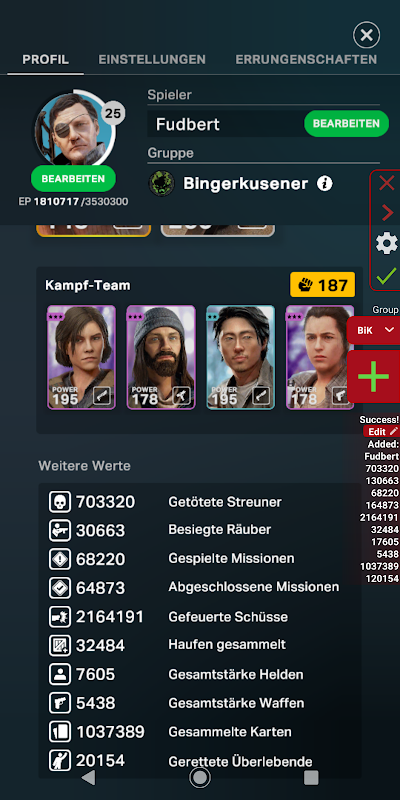Switch to the Einstellungen tab
Screen dimensions: 400x800
pos(152,59)
